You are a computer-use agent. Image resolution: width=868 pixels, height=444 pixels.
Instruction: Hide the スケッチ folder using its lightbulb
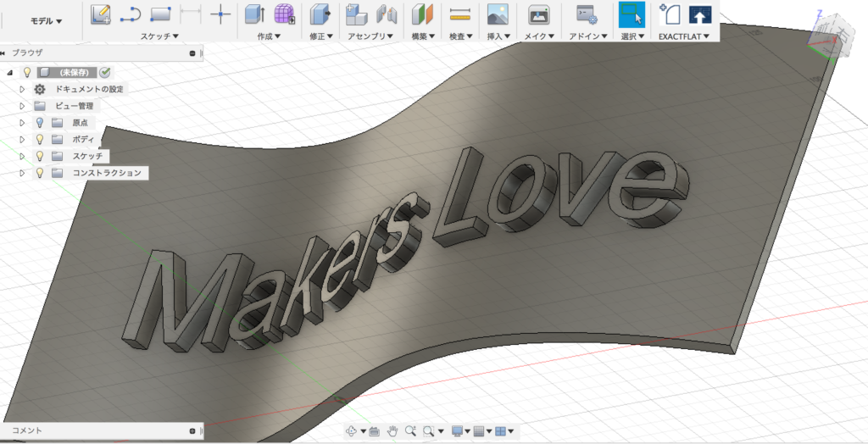point(40,156)
